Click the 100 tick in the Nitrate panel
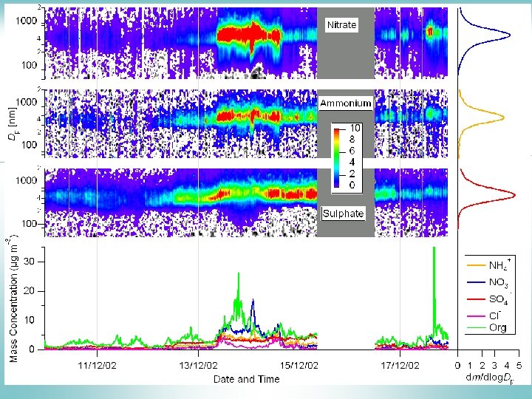The image size is (532, 399). point(29,65)
